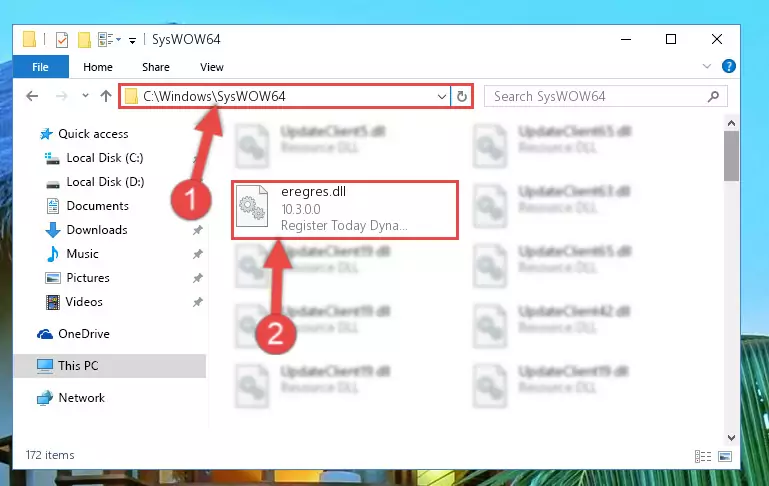Click the eregres.dll gear file icon

click(x=252, y=207)
